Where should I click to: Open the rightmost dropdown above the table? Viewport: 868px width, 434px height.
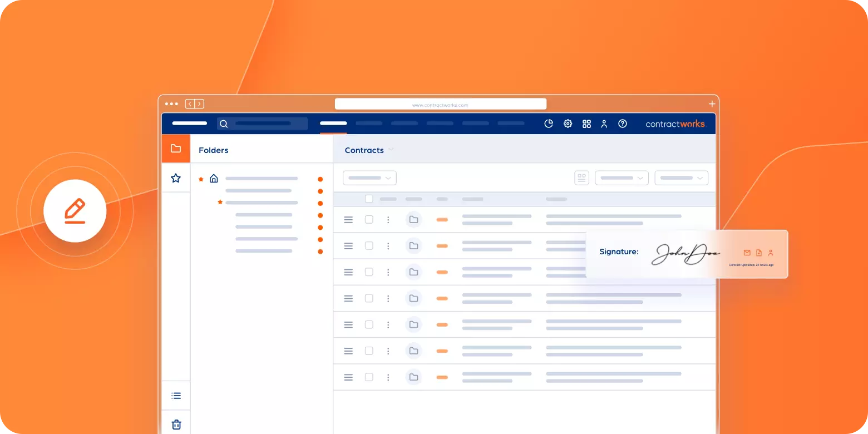[681, 178]
